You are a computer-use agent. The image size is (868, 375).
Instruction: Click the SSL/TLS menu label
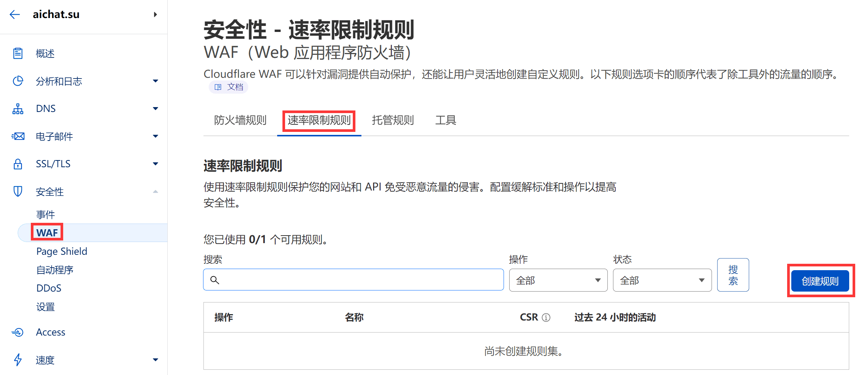click(x=53, y=164)
